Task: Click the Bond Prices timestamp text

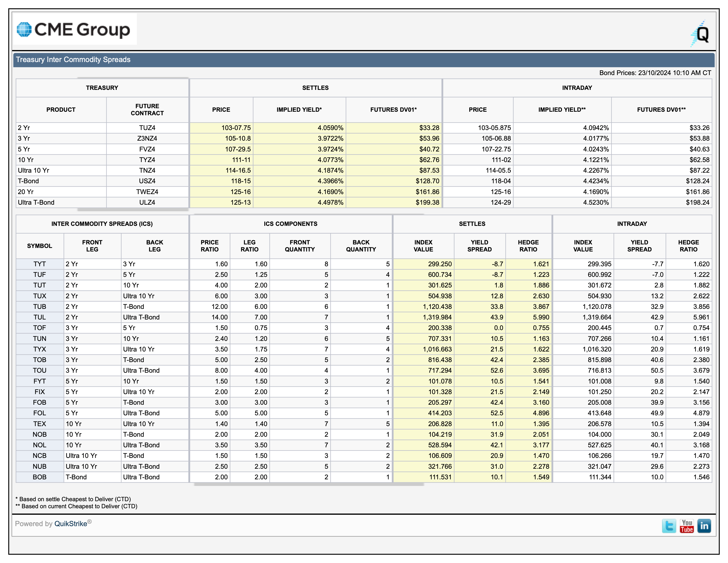Action: tap(655, 73)
